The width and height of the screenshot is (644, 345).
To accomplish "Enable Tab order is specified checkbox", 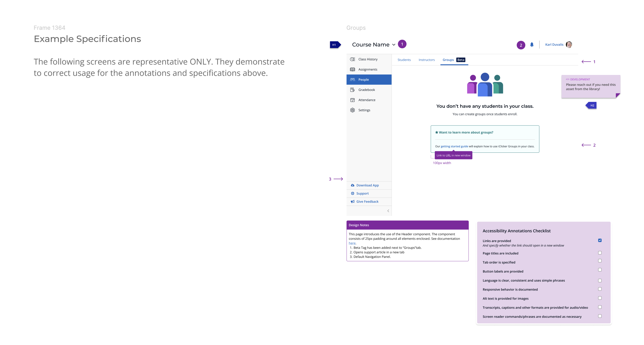I will (600, 261).
